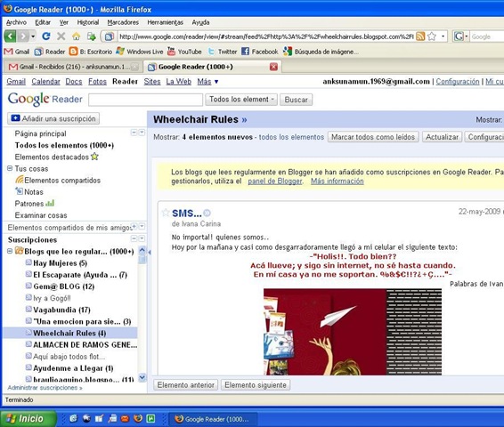The image size is (504, 427).
Task: Expand the Más dropdown in Google bar
Action: point(207,82)
